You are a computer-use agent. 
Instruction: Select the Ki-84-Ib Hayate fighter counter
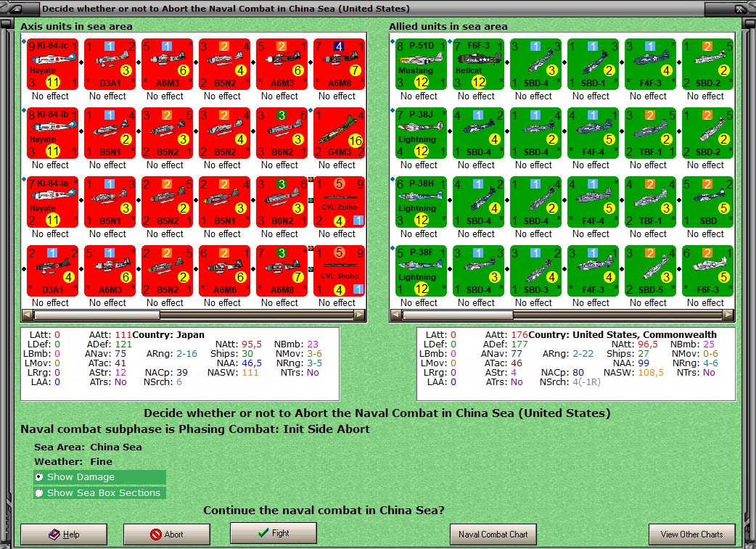[x=52, y=133]
